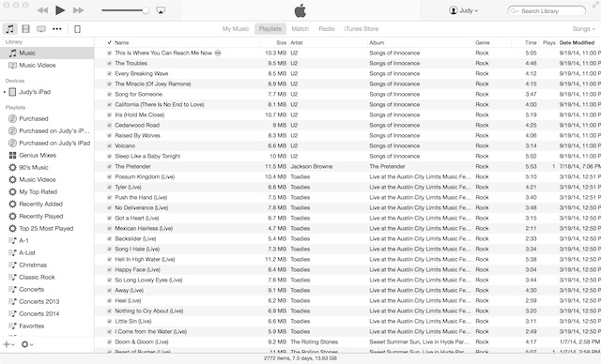Uncheck The Troubles song checkbox
The image size is (601, 364).
tap(109, 63)
